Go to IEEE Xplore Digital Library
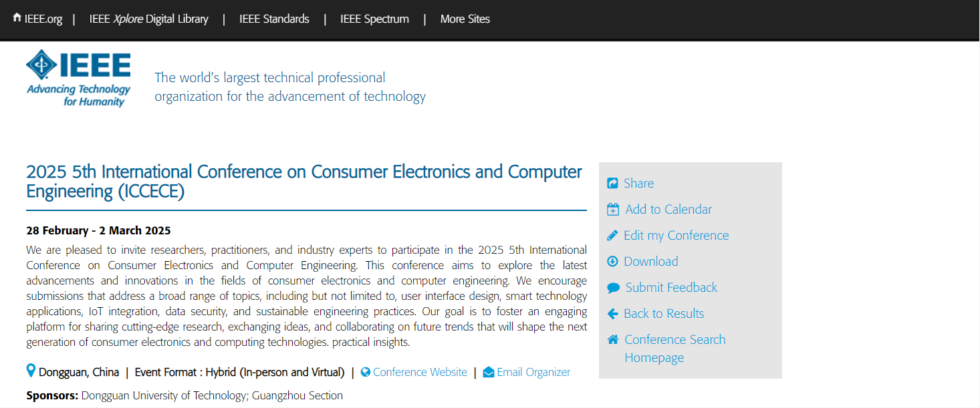Image resolution: width=980 pixels, height=408 pixels. (x=149, y=19)
